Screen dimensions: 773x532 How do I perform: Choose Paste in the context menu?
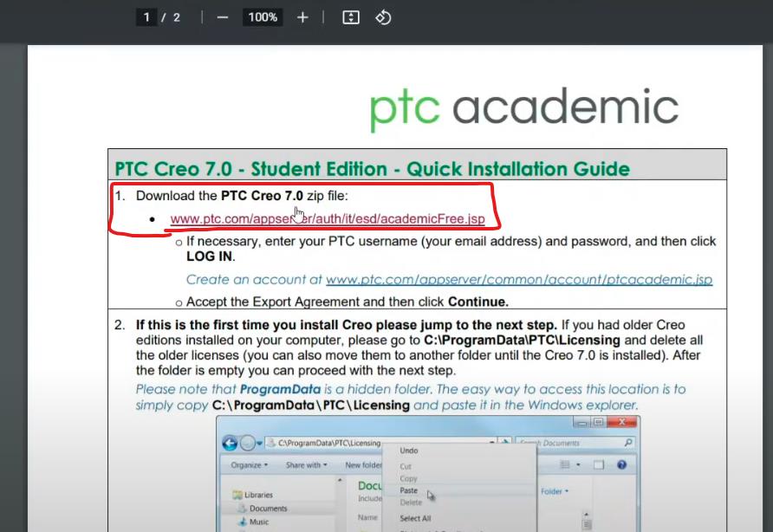(409, 490)
